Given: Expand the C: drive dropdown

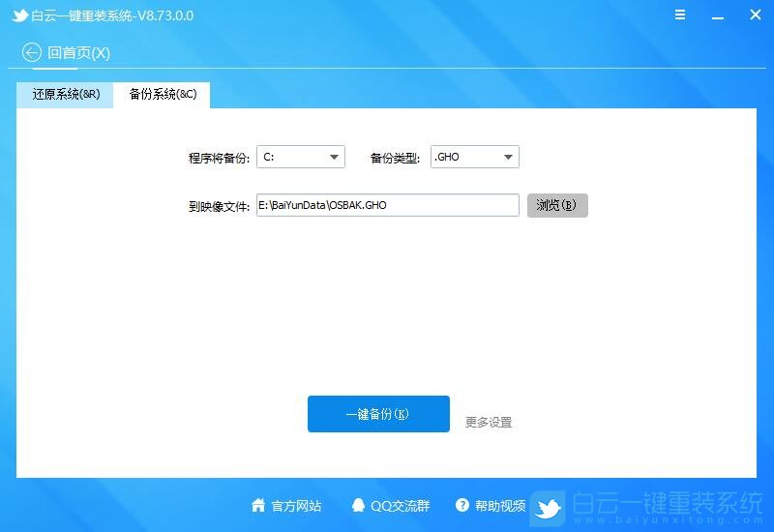Looking at the screenshot, I should point(301,157).
